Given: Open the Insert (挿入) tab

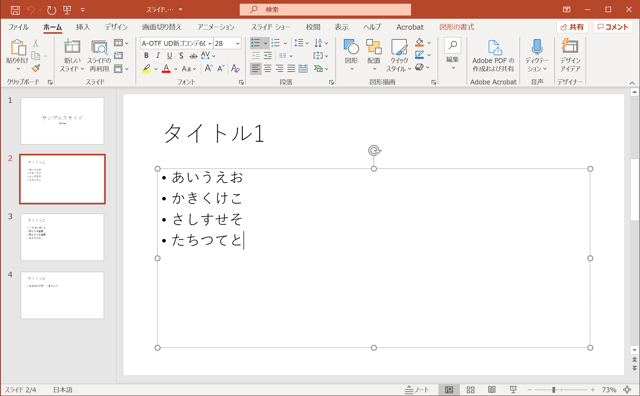Looking at the screenshot, I should (x=83, y=27).
